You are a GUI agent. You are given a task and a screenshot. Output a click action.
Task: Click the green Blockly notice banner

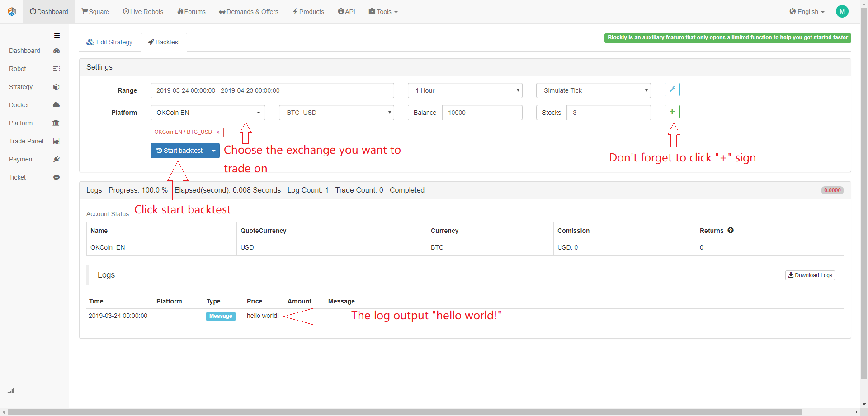point(728,38)
